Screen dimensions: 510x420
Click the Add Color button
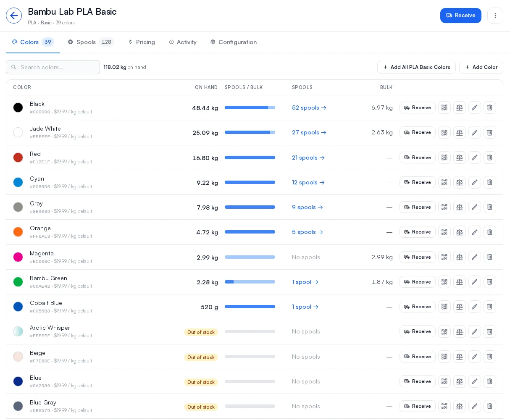[481, 67]
